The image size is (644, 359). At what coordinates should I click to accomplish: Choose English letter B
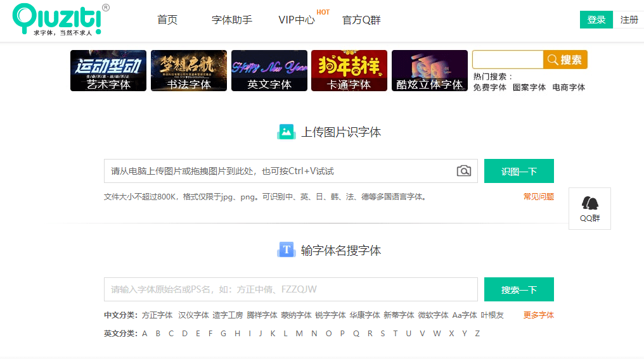pos(158,334)
